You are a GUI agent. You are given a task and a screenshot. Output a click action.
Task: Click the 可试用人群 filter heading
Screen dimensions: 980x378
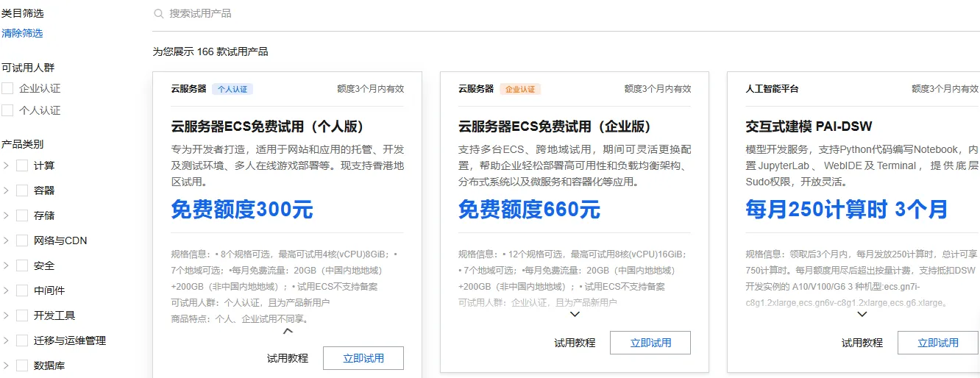[x=28, y=68]
